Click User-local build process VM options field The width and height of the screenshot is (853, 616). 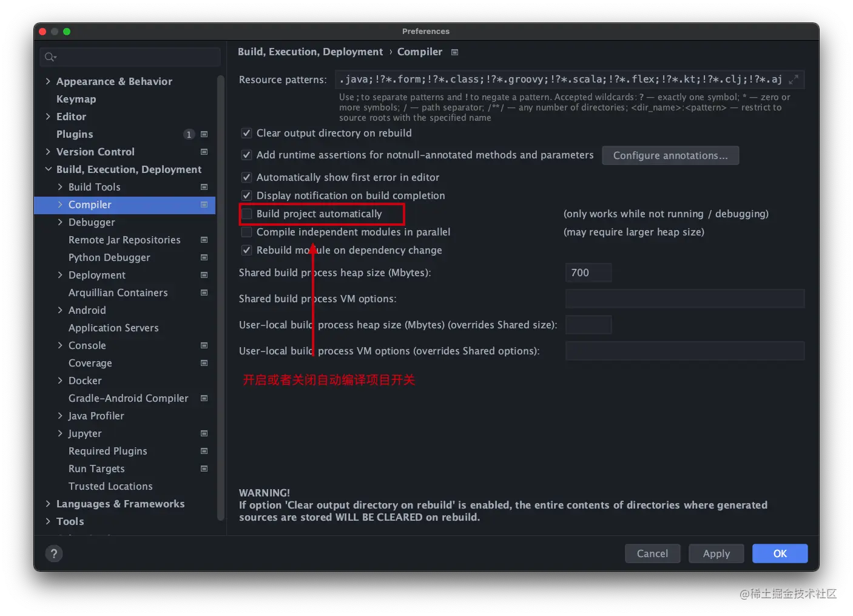pyautogui.click(x=684, y=351)
